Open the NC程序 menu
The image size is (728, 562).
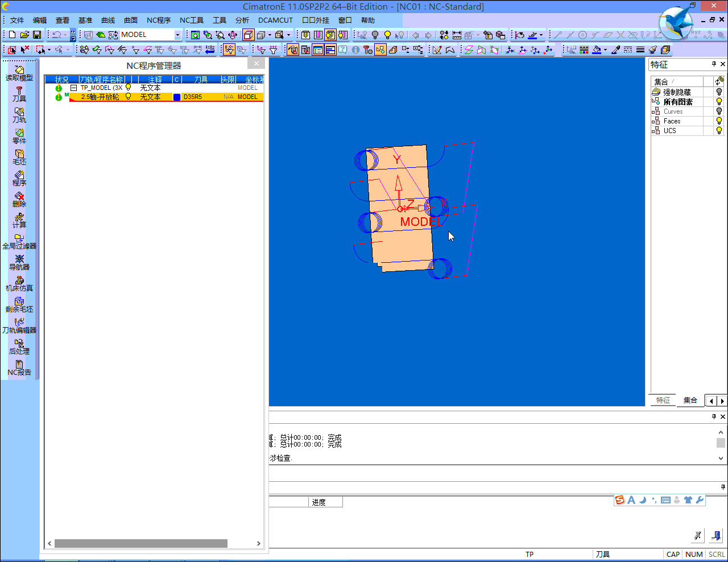pyautogui.click(x=159, y=20)
